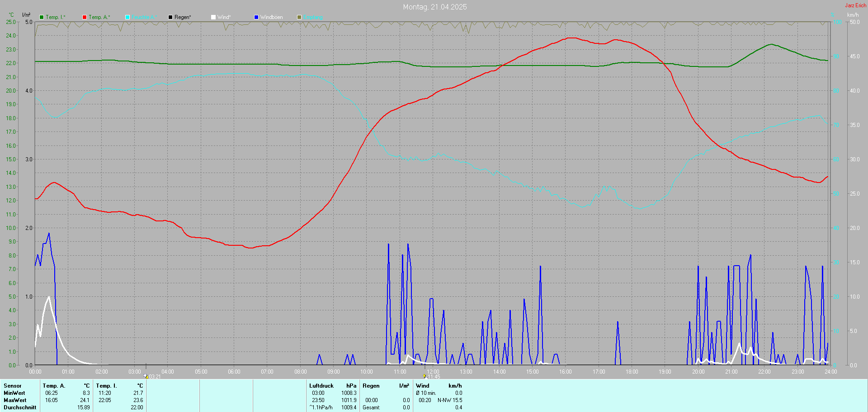Click the wind gust time '00:20'
868x412 pixels.
coord(425,400)
